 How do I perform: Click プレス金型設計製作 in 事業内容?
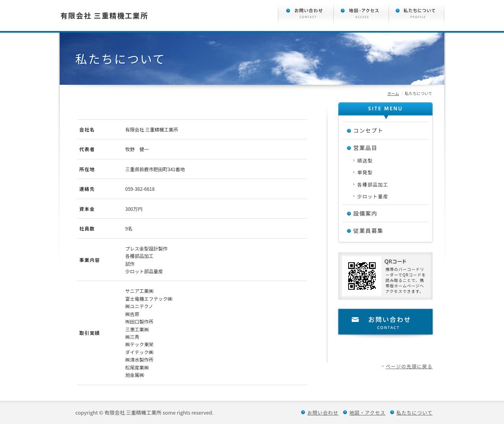coord(146,249)
